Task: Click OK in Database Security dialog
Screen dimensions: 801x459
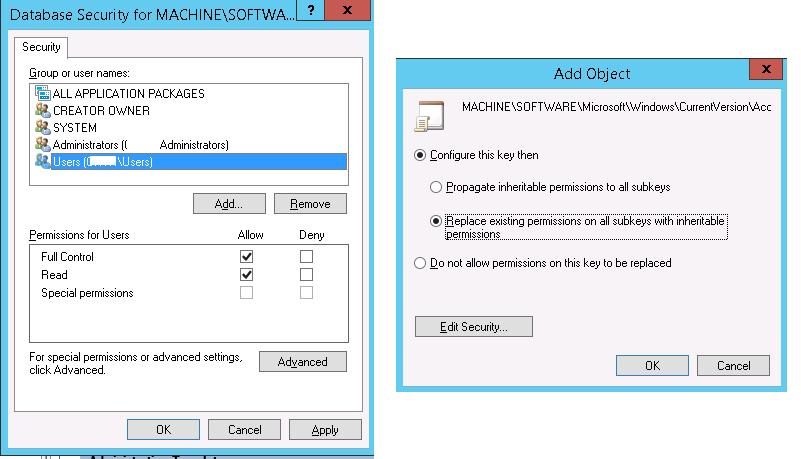Action: tap(163, 429)
